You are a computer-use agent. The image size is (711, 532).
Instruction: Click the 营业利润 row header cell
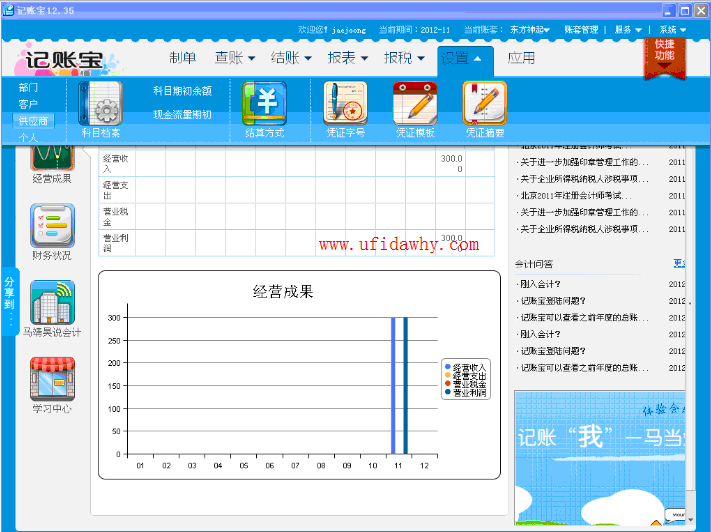(x=117, y=243)
